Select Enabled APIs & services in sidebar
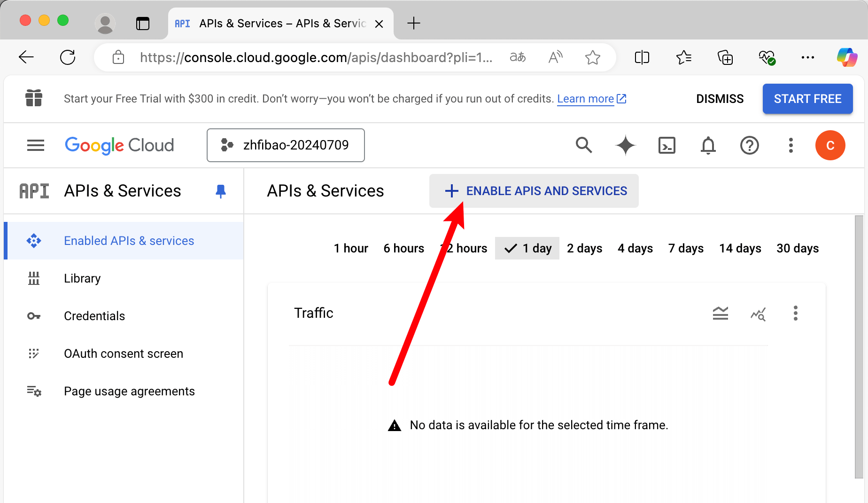Screen dimensions: 868x503 point(124,241)
